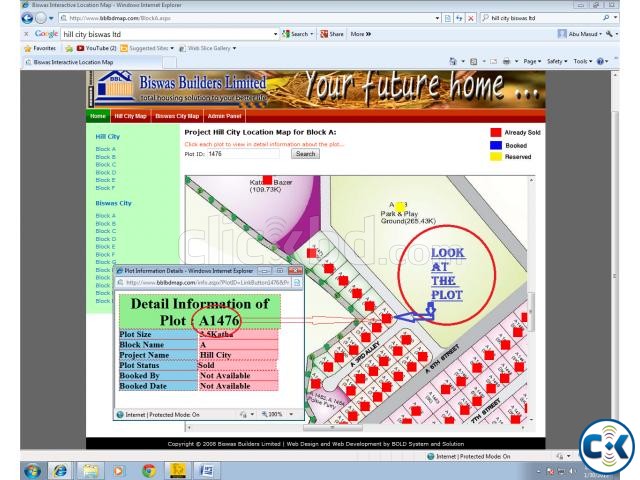Open Biswas City Block F link
This screenshot has width=640, height=480.
pyautogui.click(x=105, y=254)
